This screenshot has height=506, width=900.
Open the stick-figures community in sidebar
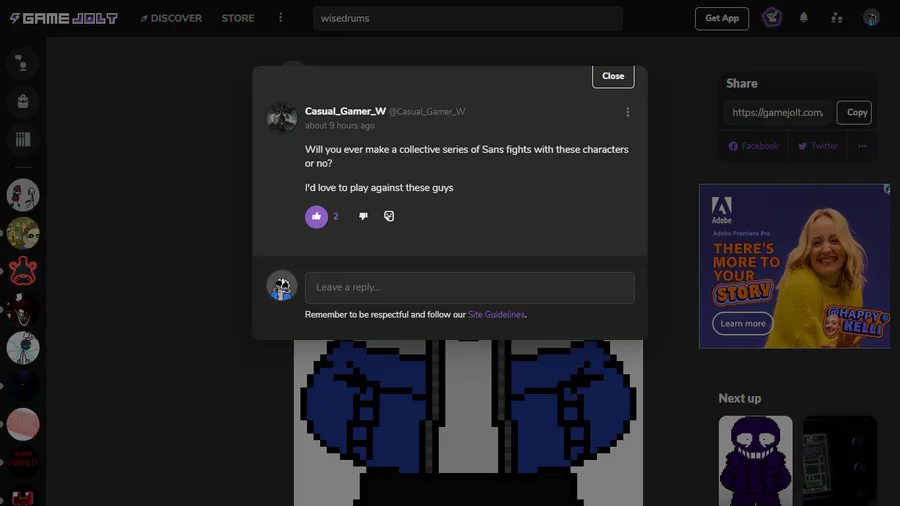(x=23, y=195)
